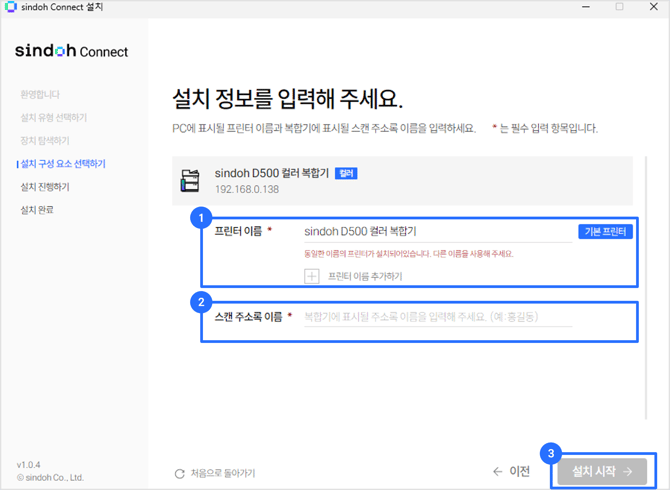The width and height of the screenshot is (670, 490).
Task: Click the red duplicate printer name warning text
Action: pyautogui.click(x=409, y=254)
